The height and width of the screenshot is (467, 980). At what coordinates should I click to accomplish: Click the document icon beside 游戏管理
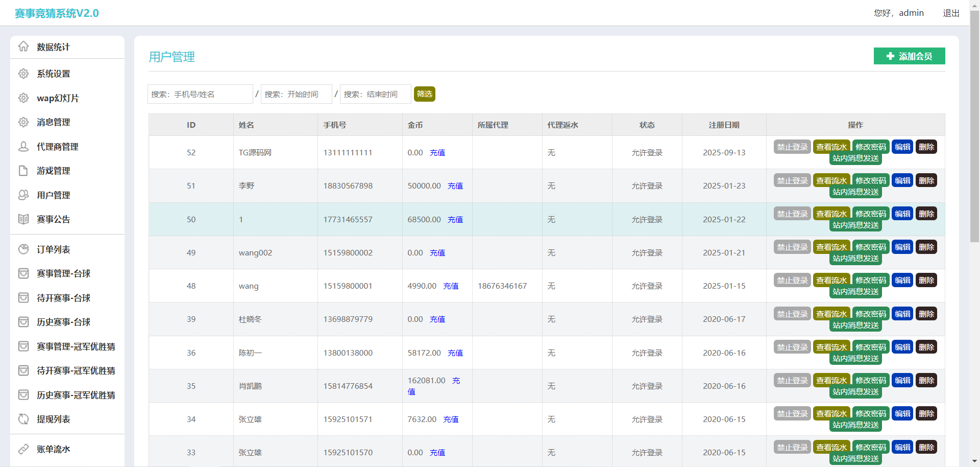pyautogui.click(x=23, y=171)
